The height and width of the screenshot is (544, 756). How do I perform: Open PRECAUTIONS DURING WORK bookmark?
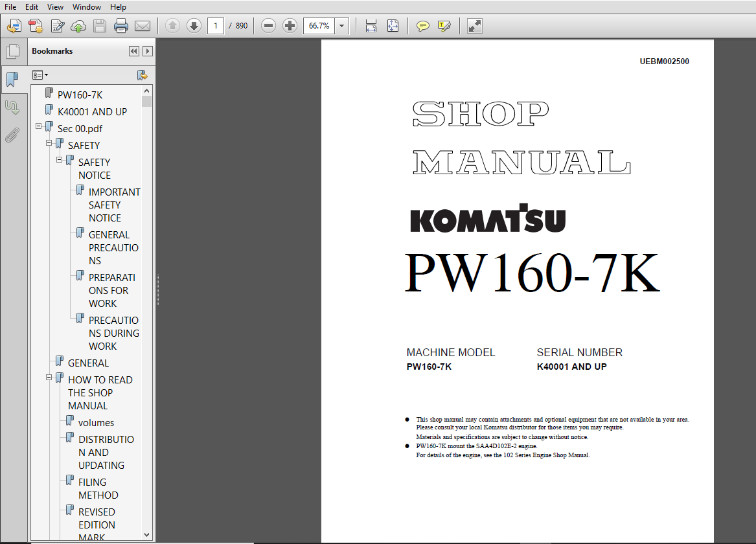click(x=114, y=333)
